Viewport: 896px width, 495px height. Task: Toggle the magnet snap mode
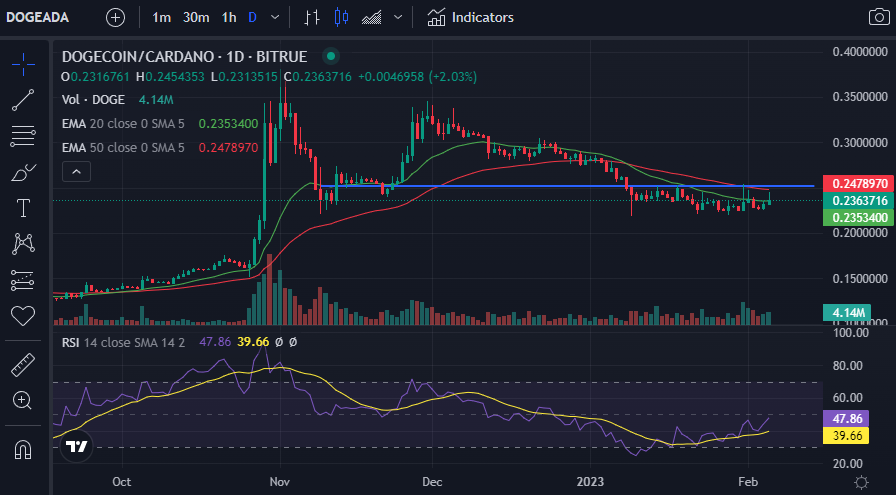click(x=23, y=450)
